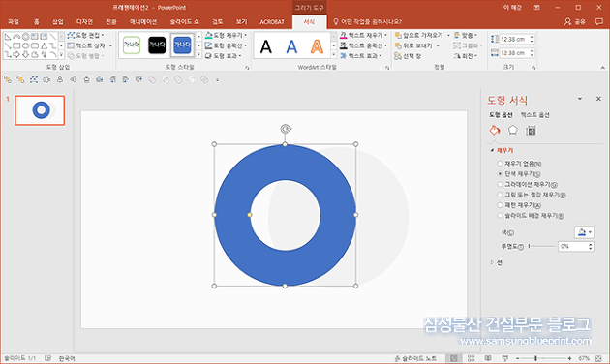Click the spell check icon in status bar
The image size is (610, 364).
pyautogui.click(x=47, y=358)
